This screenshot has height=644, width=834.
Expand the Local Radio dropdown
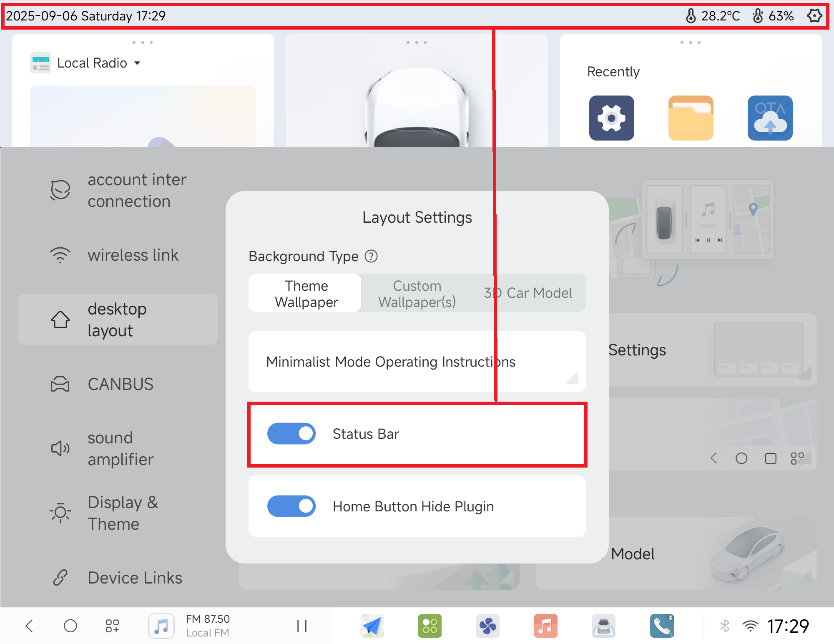137,63
